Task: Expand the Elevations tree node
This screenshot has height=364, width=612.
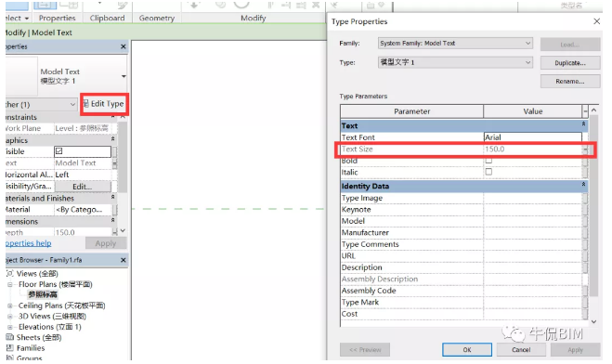Action: (x=10, y=327)
